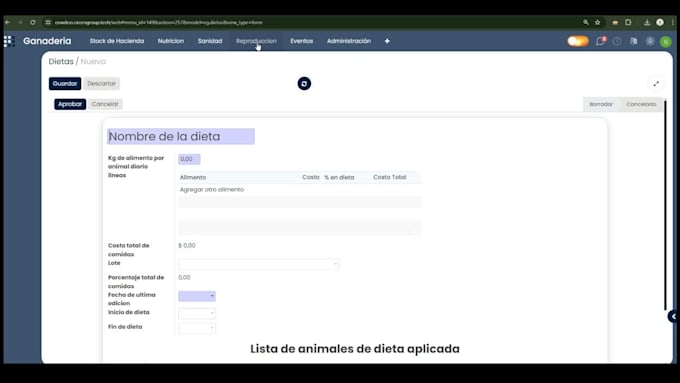Click Agregar otro alimento link
Viewport: 680px width, 383px height.
tap(212, 190)
